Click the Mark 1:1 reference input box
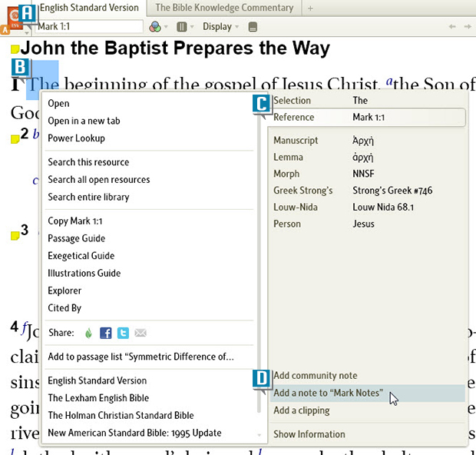Screen dimensions: 476x455 [88, 27]
